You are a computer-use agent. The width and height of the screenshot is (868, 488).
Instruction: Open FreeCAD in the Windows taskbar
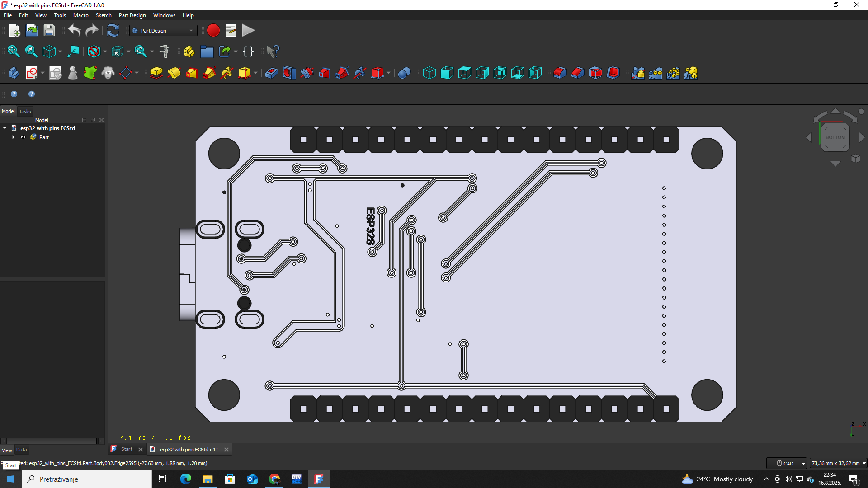pos(319,479)
